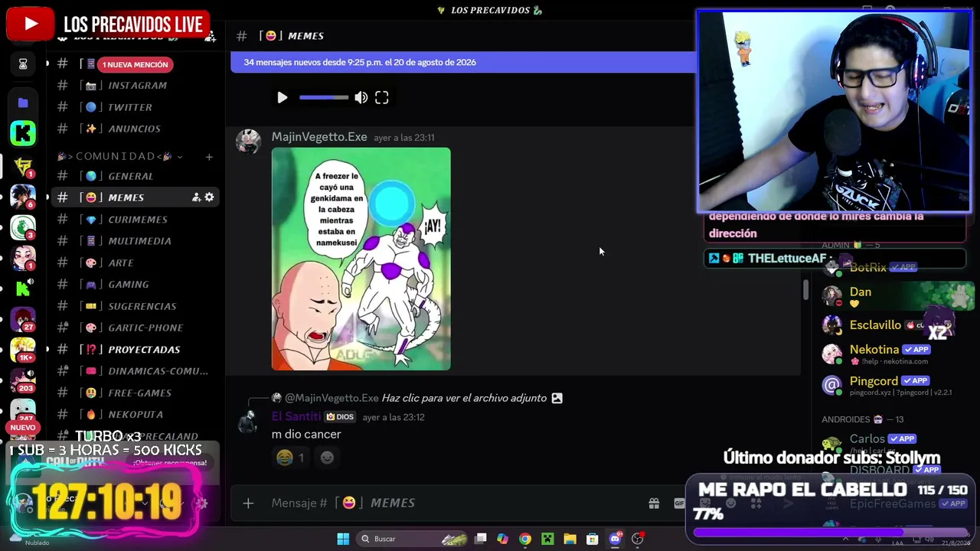Open the server with the 1K+ badge
Image resolution: width=980 pixels, height=551 pixels.
[x=23, y=350]
